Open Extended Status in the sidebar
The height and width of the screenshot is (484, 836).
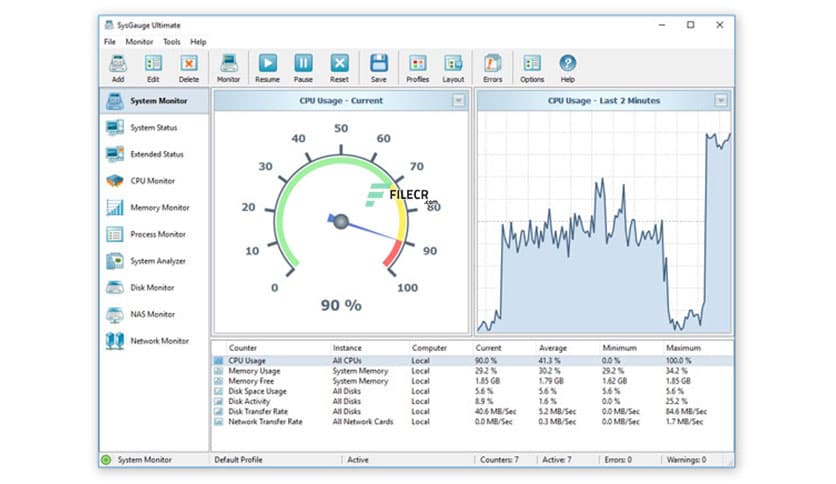[x=154, y=154]
